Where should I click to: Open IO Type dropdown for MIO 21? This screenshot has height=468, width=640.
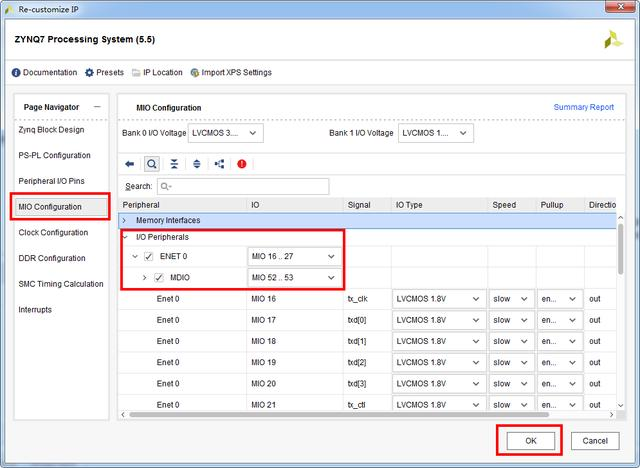point(439,404)
